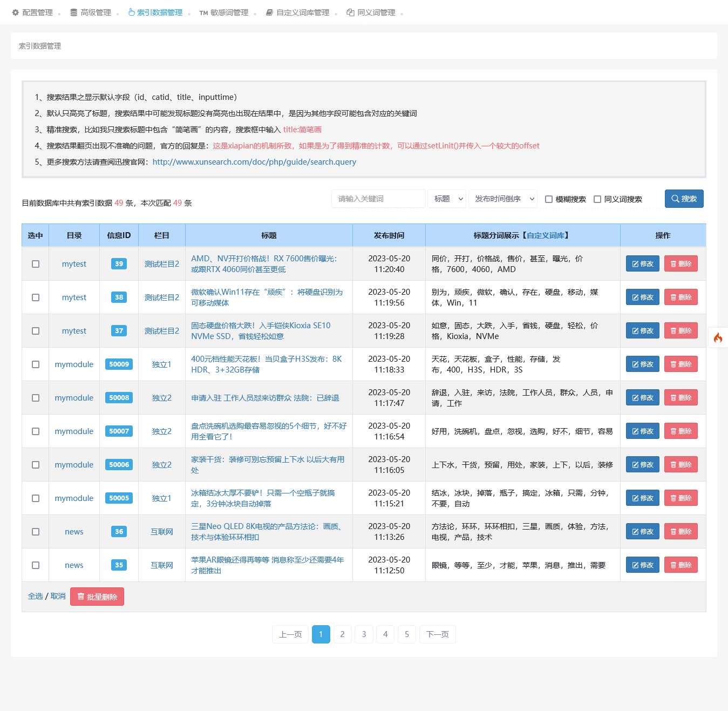The width and height of the screenshot is (728, 711).
Task: Open the 自定义词库 link in the table header
Action: coord(546,235)
